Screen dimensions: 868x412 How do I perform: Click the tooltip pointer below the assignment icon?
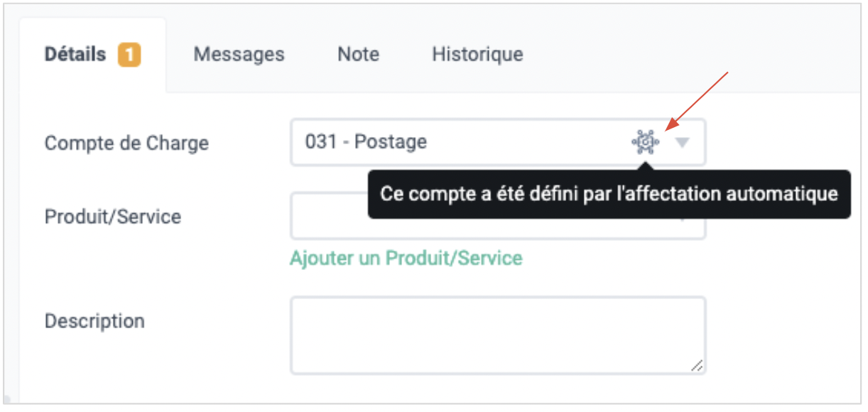645,166
